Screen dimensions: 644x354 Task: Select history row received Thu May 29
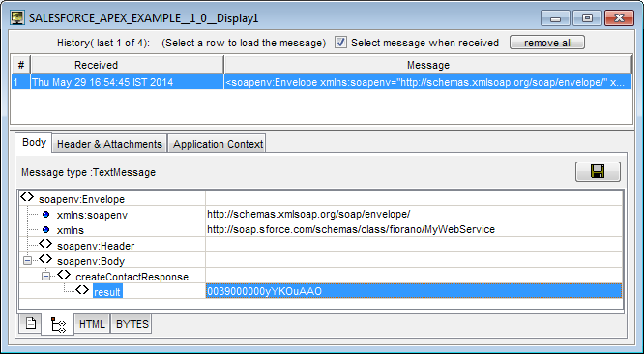tap(321, 82)
